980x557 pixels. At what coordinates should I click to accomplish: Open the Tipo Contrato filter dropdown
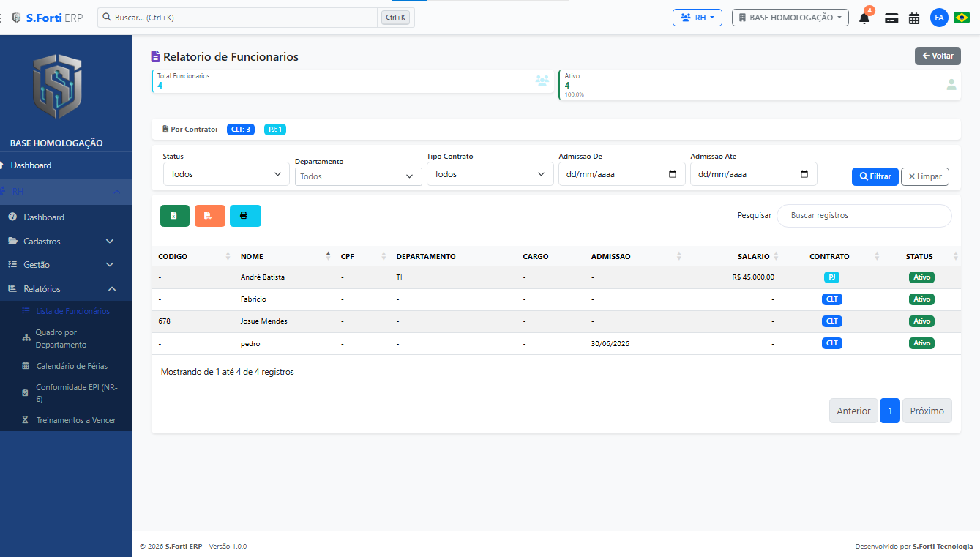point(490,174)
